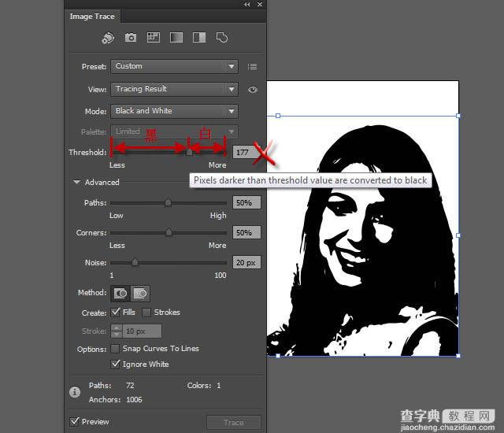Open the manage presets list menu
504x433 pixels.
(x=252, y=66)
